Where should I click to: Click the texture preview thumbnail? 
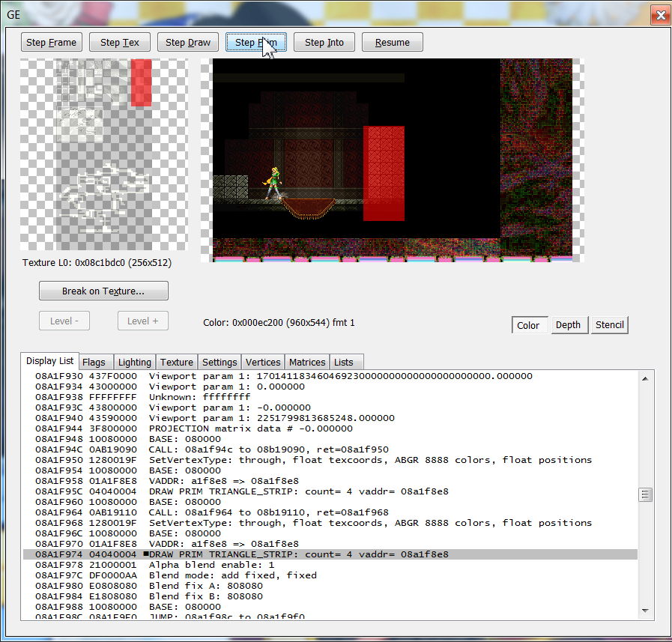tap(103, 154)
